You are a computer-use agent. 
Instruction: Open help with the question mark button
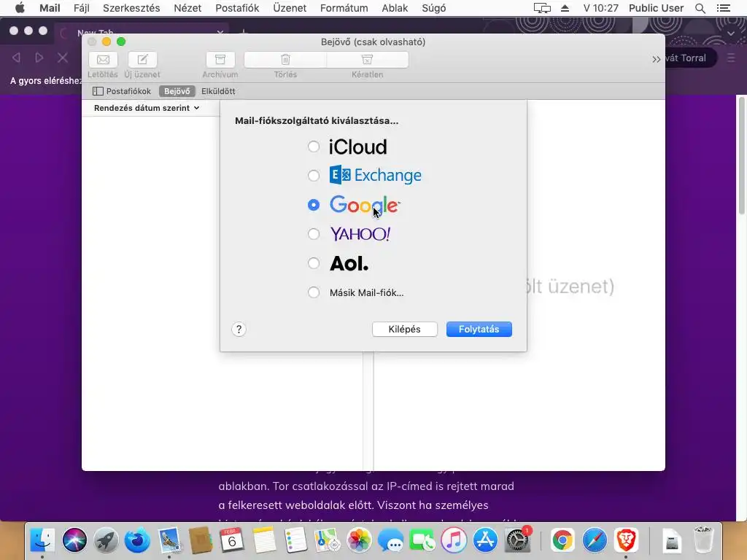[x=239, y=329]
